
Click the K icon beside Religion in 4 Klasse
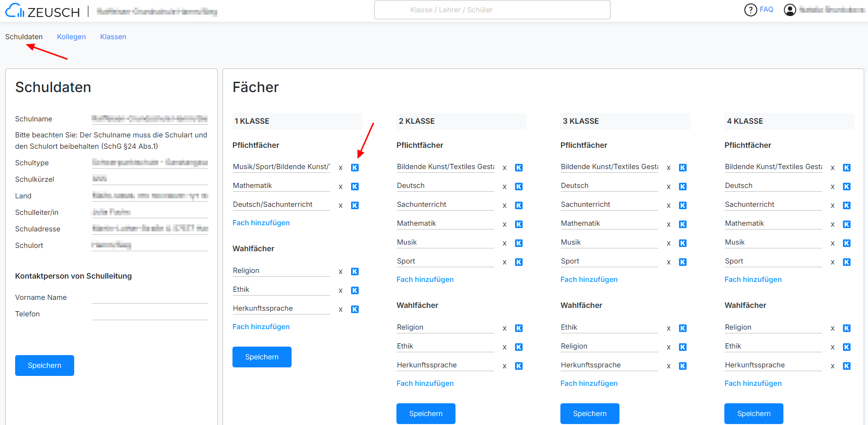pyautogui.click(x=847, y=328)
